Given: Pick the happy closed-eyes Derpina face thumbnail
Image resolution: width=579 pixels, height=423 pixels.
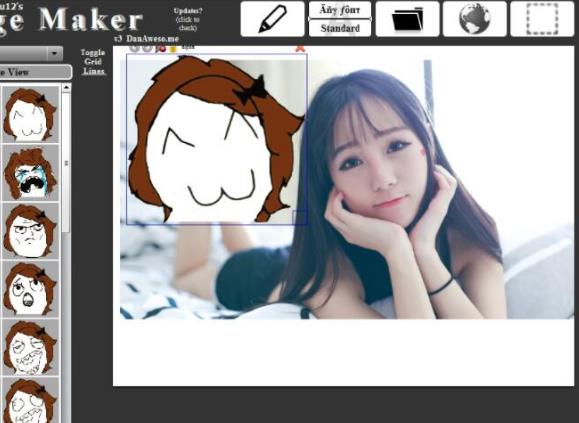Looking at the screenshot, I should (30, 114).
